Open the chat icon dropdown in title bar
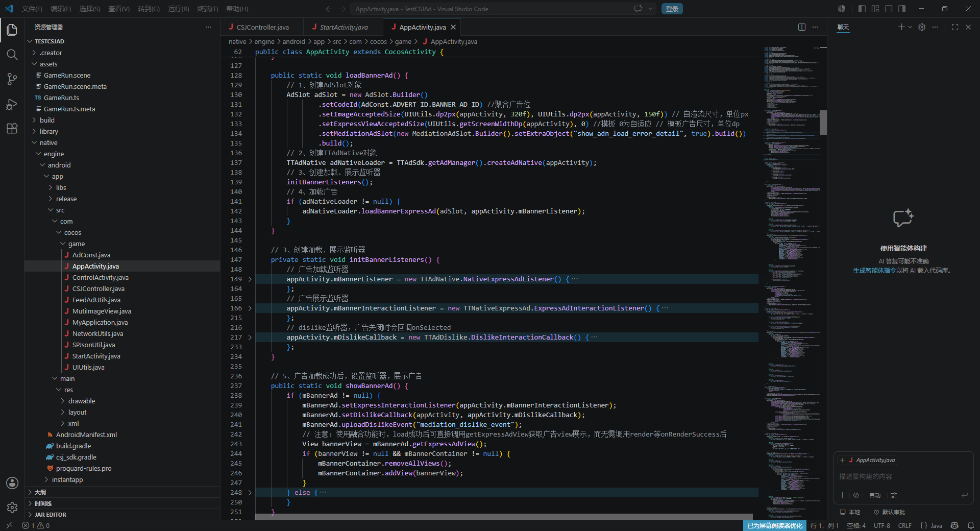The height and width of the screenshot is (531, 980). pyautogui.click(x=651, y=9)
